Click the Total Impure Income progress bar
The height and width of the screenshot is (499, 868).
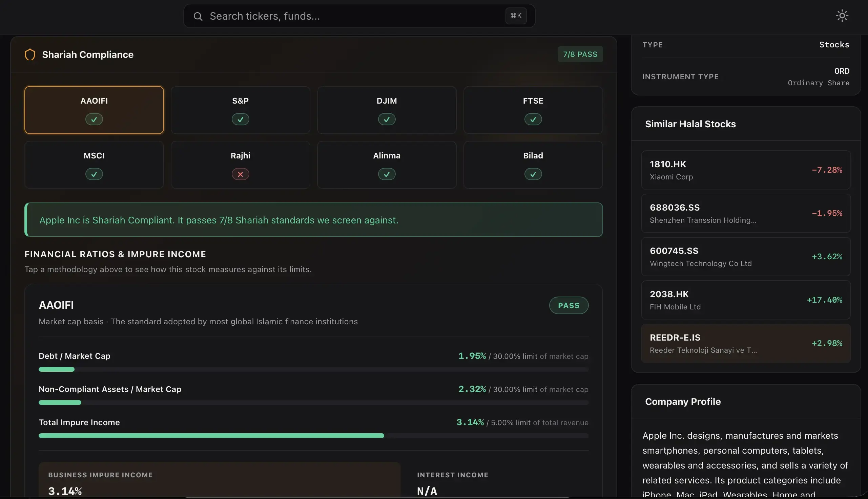pos(313,436)
